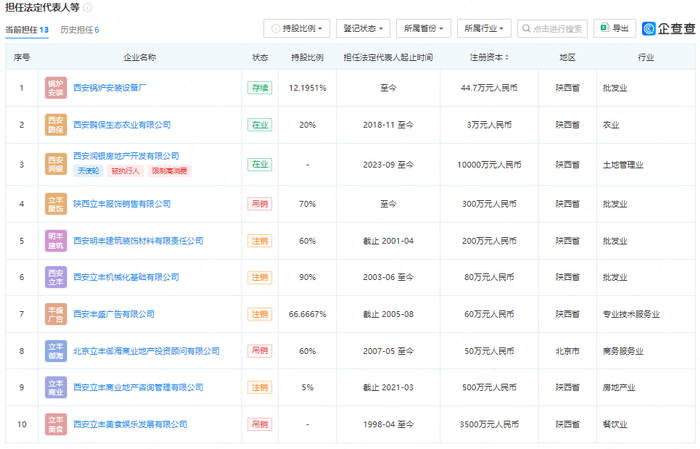
Task: Click the 西安立丰 logo in row 6
Action: (x=56, y=277)
